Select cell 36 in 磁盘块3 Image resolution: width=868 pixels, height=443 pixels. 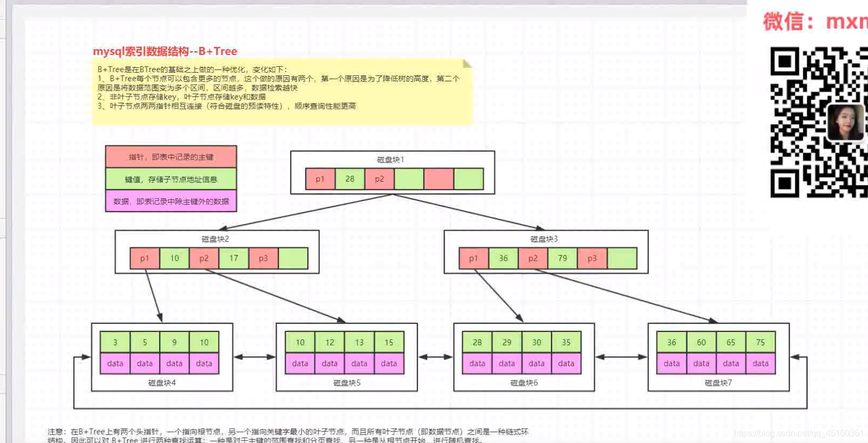click(503, 258)
